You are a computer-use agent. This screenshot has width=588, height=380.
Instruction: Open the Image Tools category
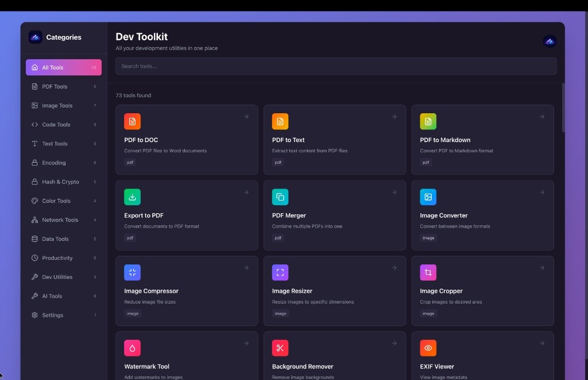(x=64, y=106)
